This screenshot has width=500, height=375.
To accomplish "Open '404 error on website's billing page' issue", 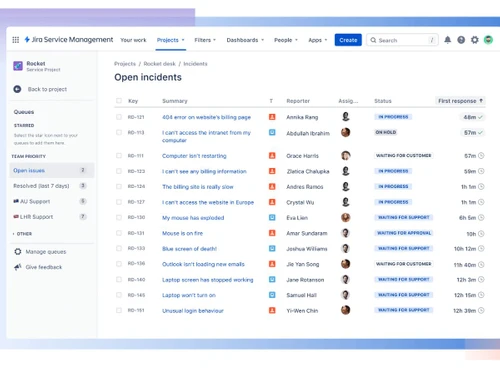I will coord(206,117).
